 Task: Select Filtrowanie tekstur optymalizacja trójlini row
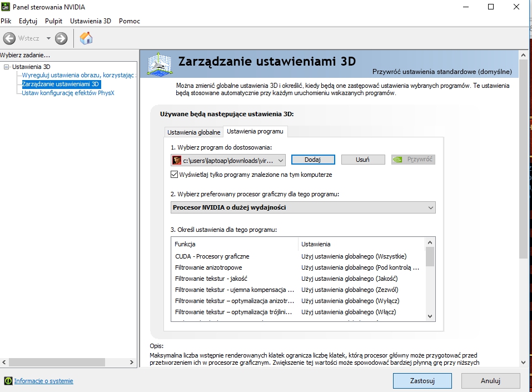point(298,312)
